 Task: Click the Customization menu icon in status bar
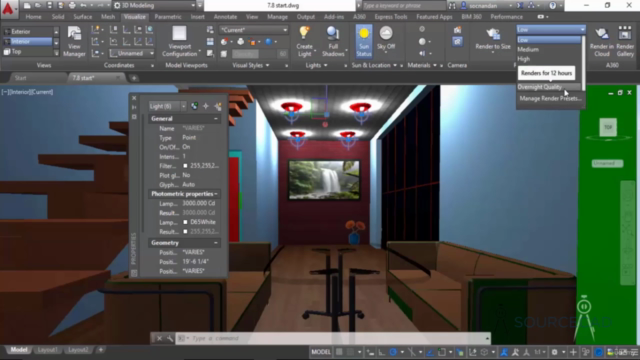[x=635, y=352]
